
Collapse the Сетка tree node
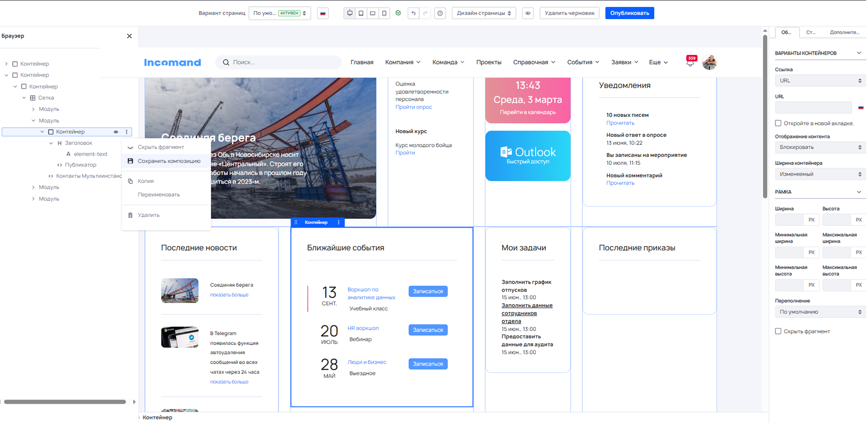coord(24,98)
